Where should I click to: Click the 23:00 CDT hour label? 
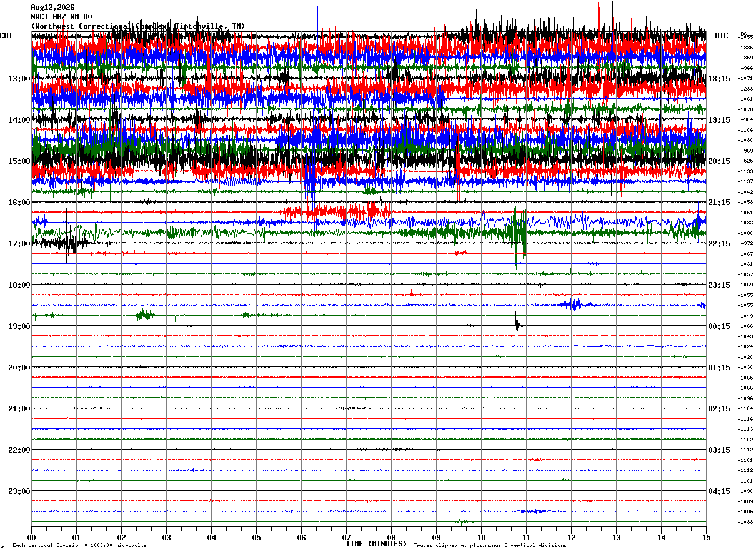click(x=19, y=491)
